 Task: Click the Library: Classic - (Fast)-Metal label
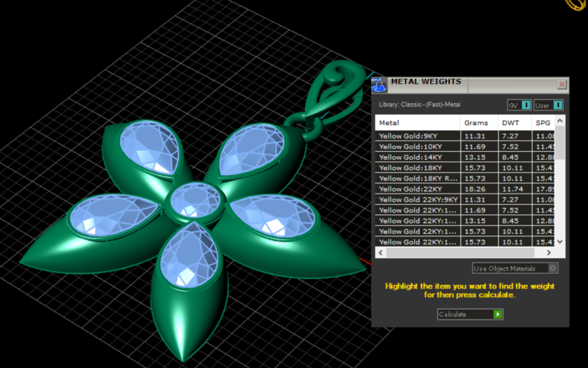tap(419, 105)
